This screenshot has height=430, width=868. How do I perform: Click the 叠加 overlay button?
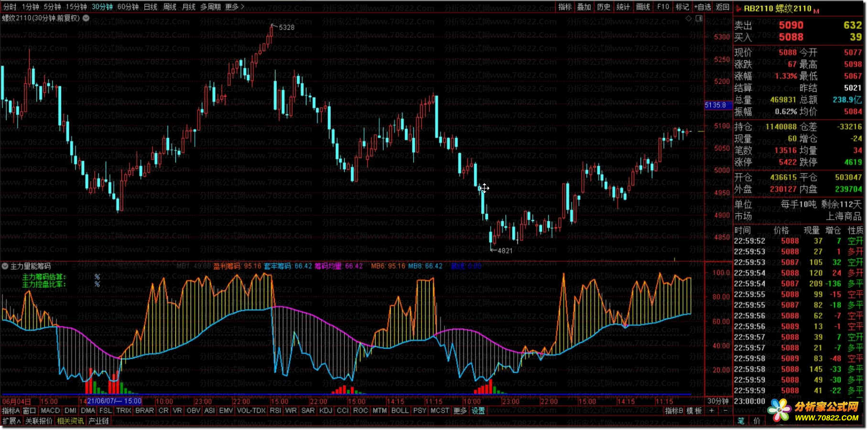pyautogui.click(x=584, y=7)
